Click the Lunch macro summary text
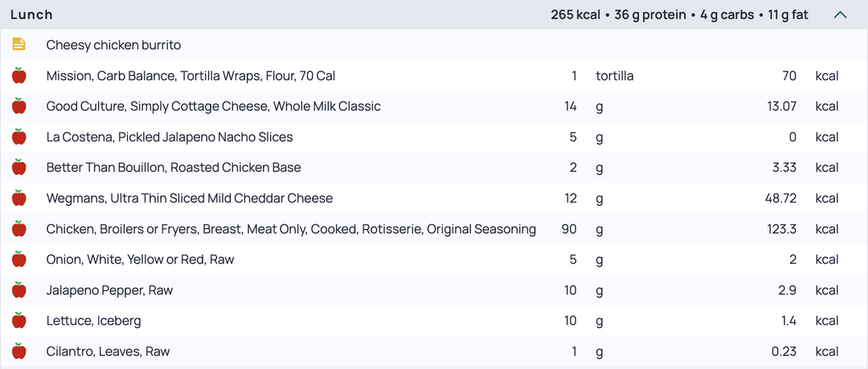Viewport: 868px width, 369px height. click(x=679, y=15)
